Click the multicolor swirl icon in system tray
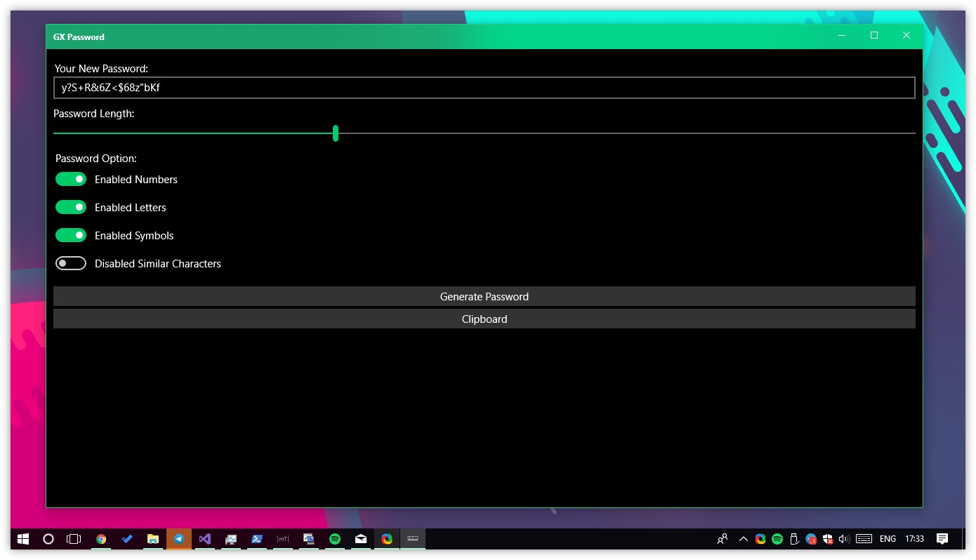This screenshot has height=560, width=976. click(x=760, y=539)
